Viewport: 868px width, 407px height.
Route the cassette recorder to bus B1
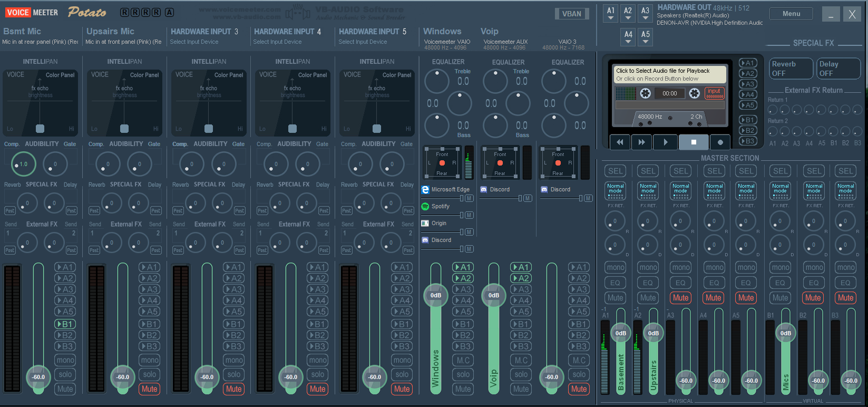coord(748,120)
